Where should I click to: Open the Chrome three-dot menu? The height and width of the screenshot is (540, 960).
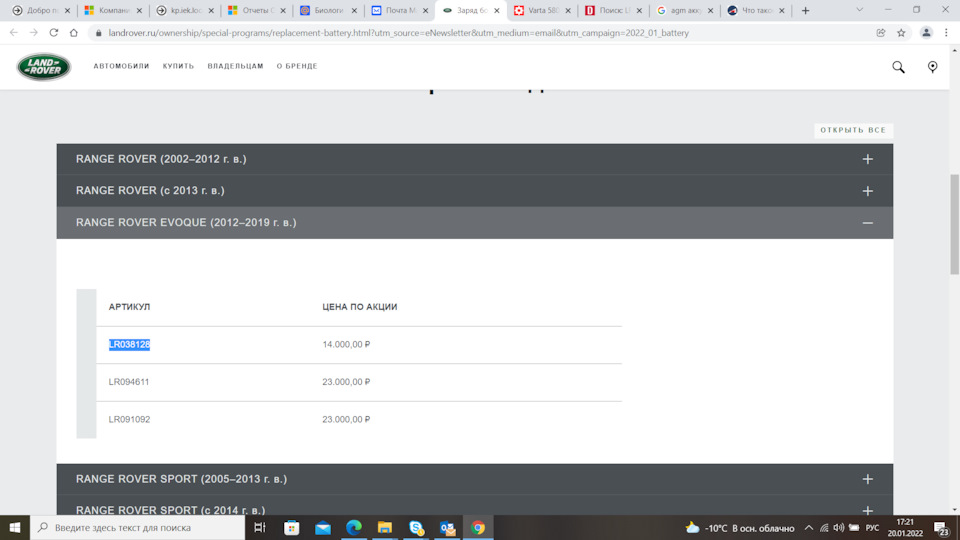[x=947, y=33]
